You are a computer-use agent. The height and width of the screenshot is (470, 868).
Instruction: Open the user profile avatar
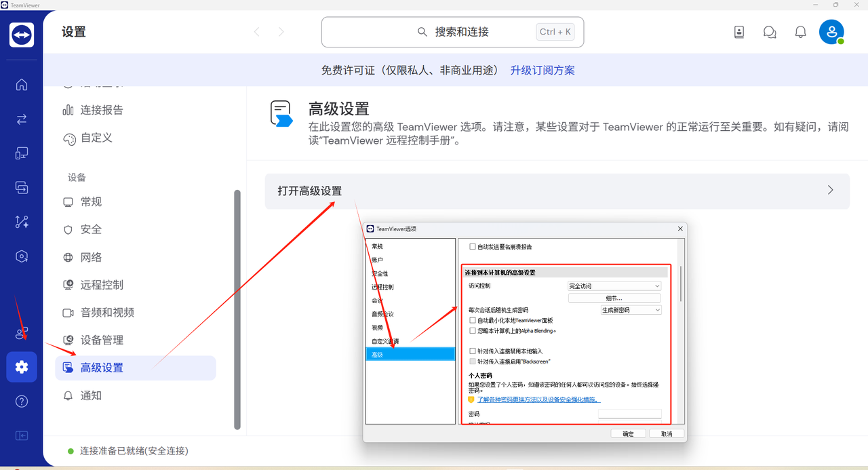pyautogui.click(x=831, y=32)
